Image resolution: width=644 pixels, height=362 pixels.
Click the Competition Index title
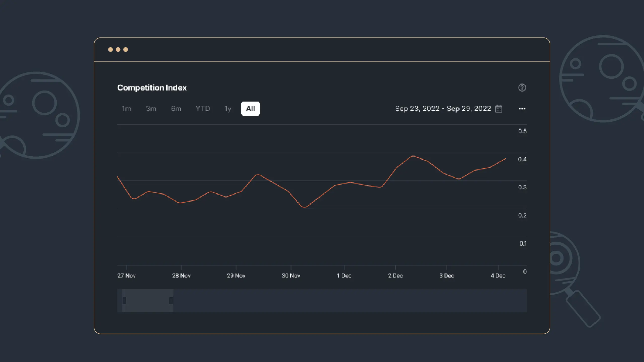(x=152, y=87)
